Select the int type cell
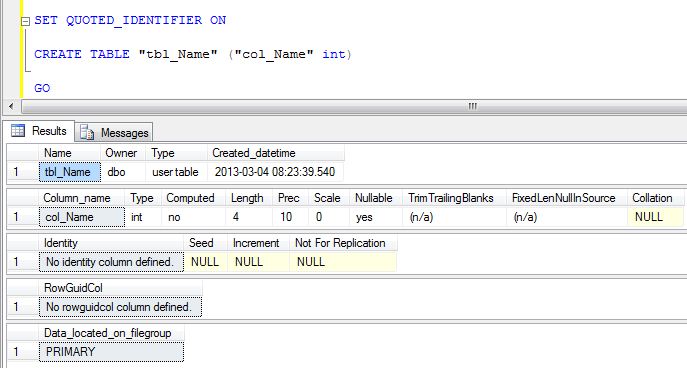Image resolution: width=687 pixels, height=368 pixels. (x=143, y=217)
